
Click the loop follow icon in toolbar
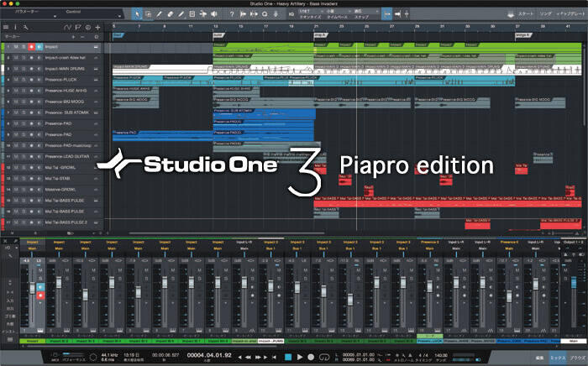click(397, 14)
